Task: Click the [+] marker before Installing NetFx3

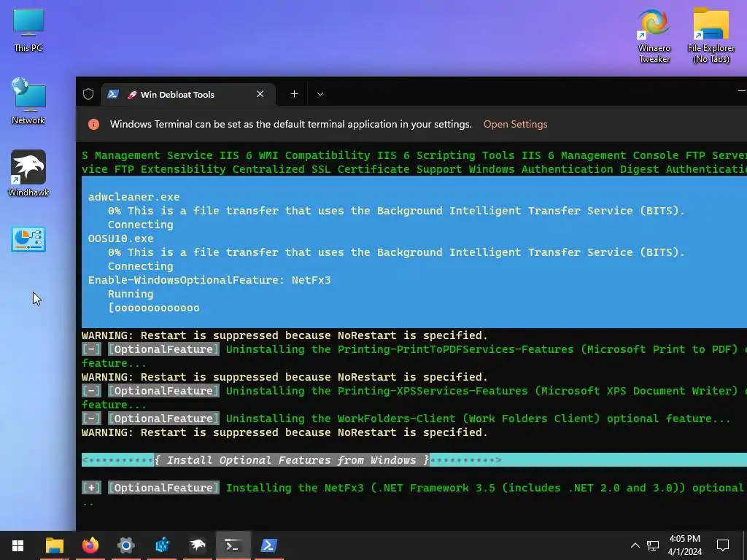Action: (91, 488)
